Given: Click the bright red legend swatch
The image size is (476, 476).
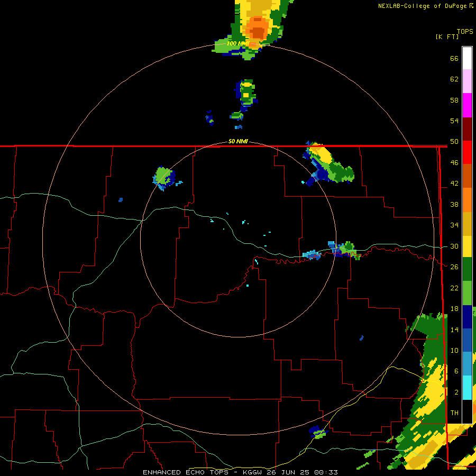Looking at the screenshot, I should click(467, 152).
